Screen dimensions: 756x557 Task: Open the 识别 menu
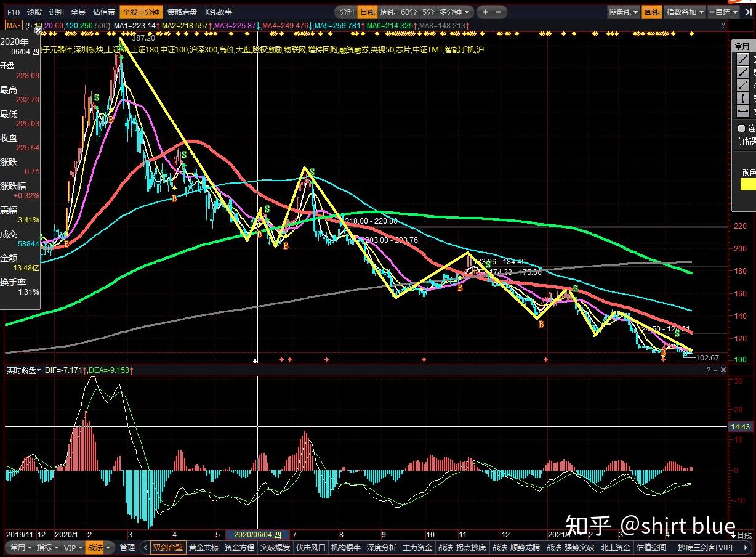tap(57, 12)
